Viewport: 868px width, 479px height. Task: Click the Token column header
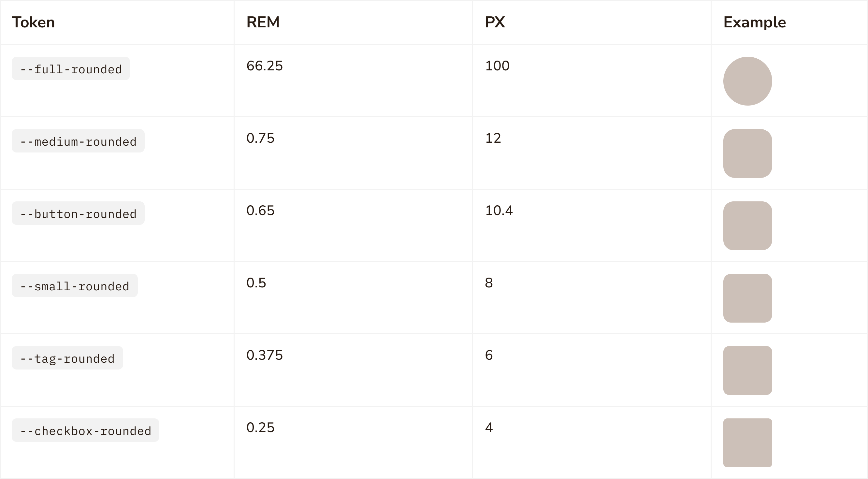point(33,22)
